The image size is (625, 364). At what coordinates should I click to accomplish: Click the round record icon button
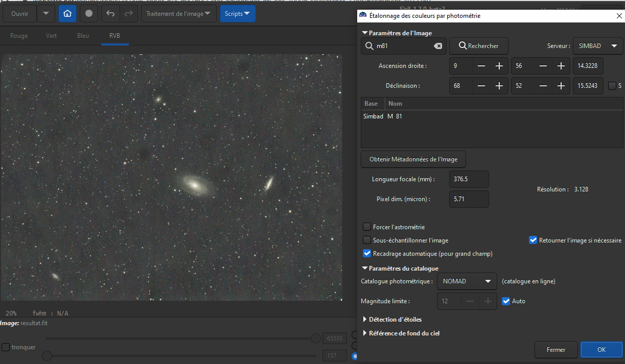tap(89, 14)
